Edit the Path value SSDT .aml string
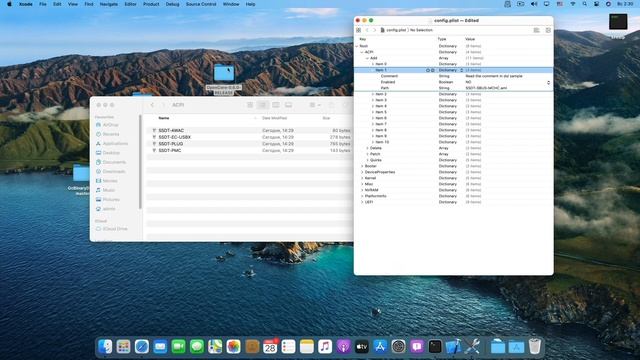Viewport: 640px width, 360px height. pyautogui.click(x=486, y=88)
